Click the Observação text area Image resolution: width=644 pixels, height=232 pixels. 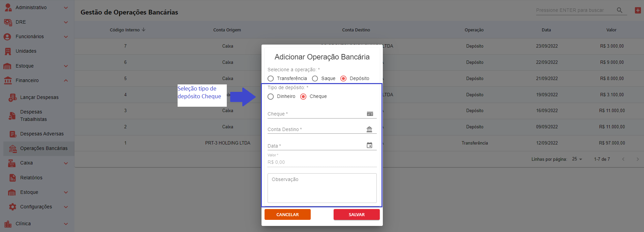tap(322, 188)
